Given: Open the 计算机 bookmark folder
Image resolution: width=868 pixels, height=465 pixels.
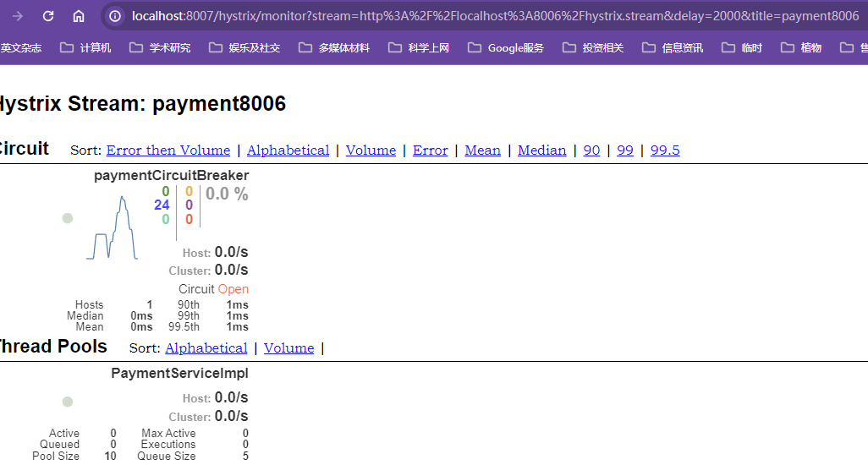Looking at the screenshot, I should pyautogui.click(x=85, y=48).
